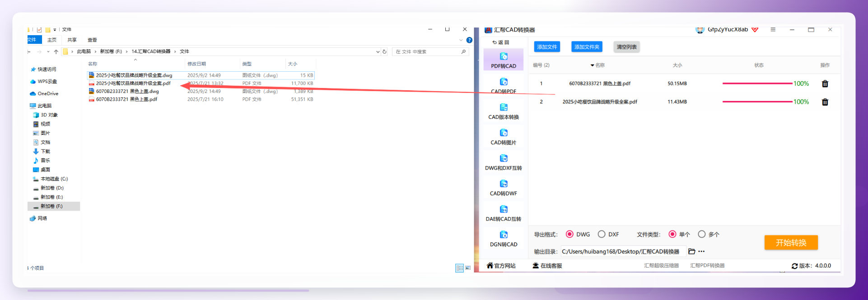Click Explorer search magnifier icon
868x300 pixels.
pos(463,51)
